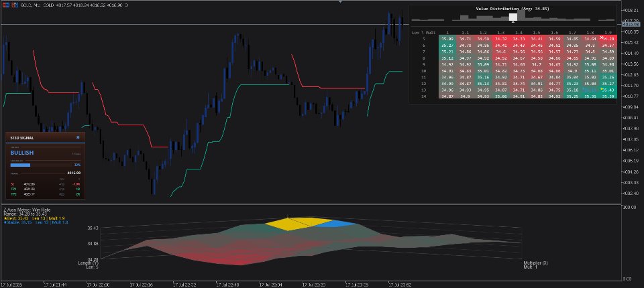The height and width of the screenshot is (288, 644).
Task: Click the BULLISH signal label
Action: (x=21, y=153)
